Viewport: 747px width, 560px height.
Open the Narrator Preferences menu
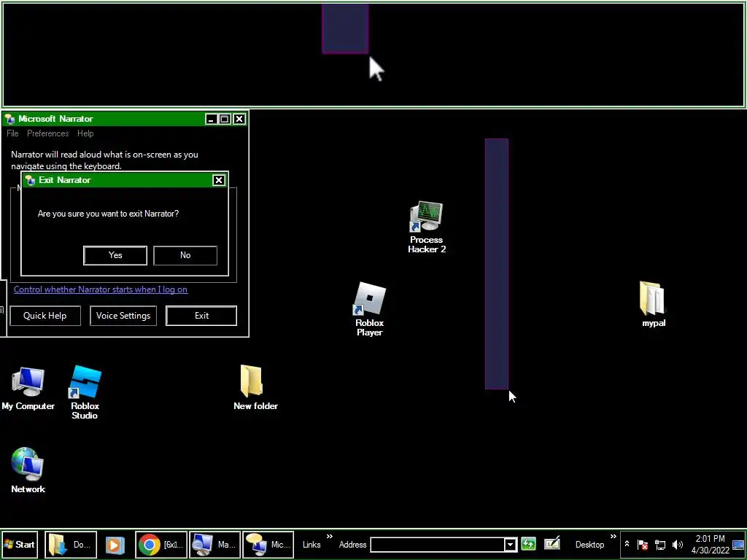pos(47,133)
